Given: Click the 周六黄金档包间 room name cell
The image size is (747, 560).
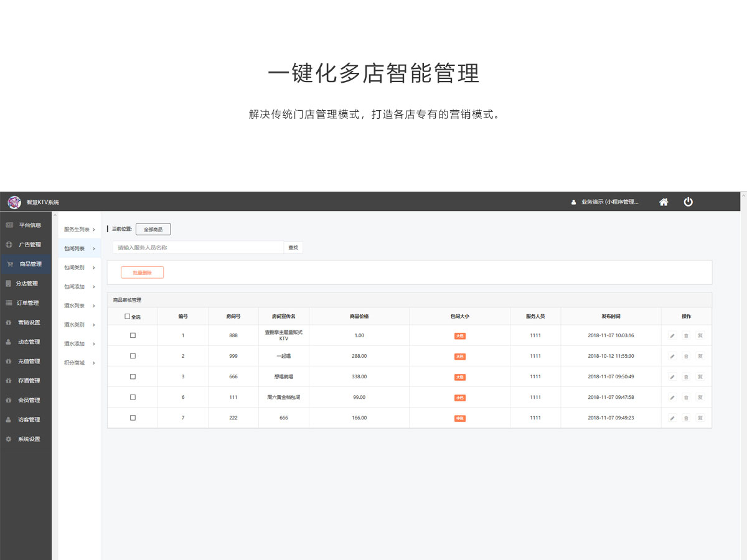Looking at the screenshot, I should (284, 397).
